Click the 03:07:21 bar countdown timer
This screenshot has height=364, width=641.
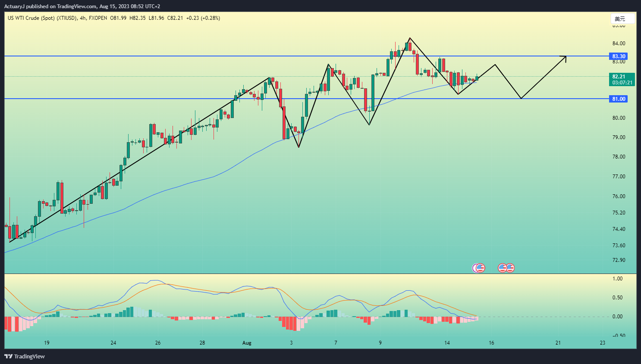point(622,83)
